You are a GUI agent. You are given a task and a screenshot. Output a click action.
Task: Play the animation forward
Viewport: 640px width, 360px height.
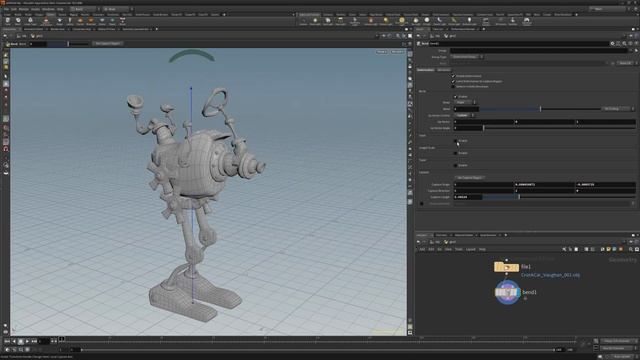pyautogui.click(x=27, y=341)
